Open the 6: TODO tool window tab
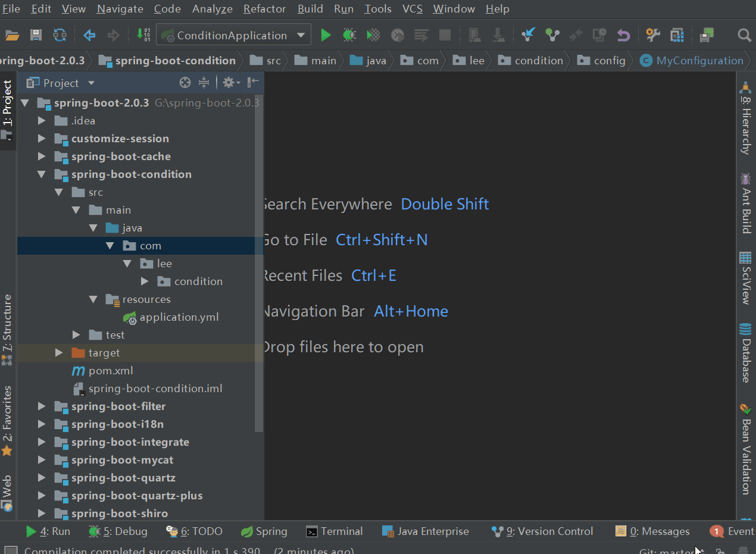 point(194,531)
